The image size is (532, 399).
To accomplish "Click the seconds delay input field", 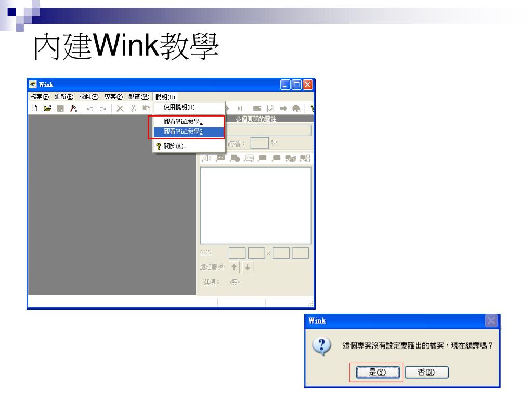I will pos(259,143).
